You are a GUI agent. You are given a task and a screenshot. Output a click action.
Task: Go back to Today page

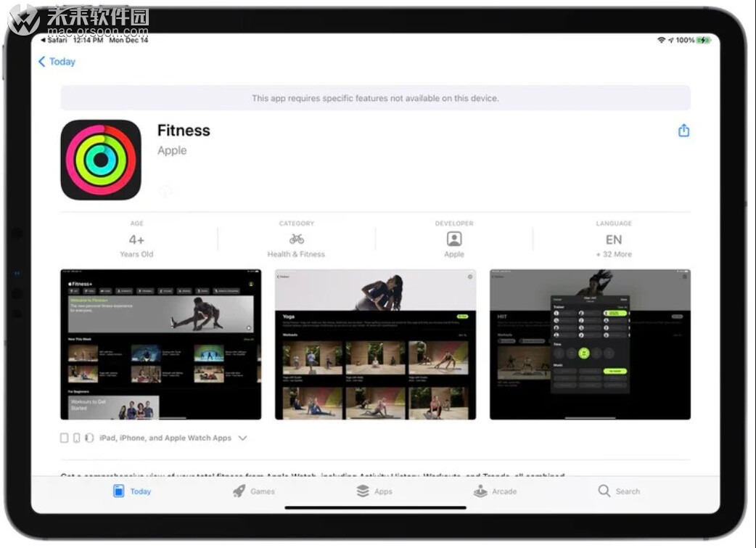57,62
